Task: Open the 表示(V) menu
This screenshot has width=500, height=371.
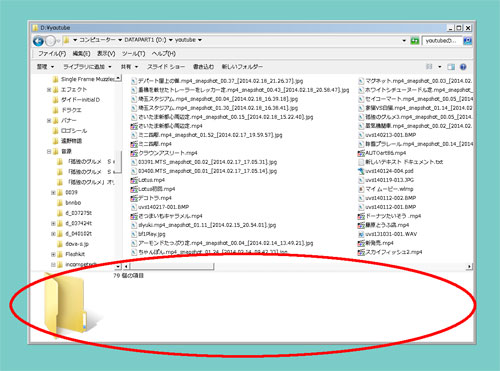Action: [106, 53]
